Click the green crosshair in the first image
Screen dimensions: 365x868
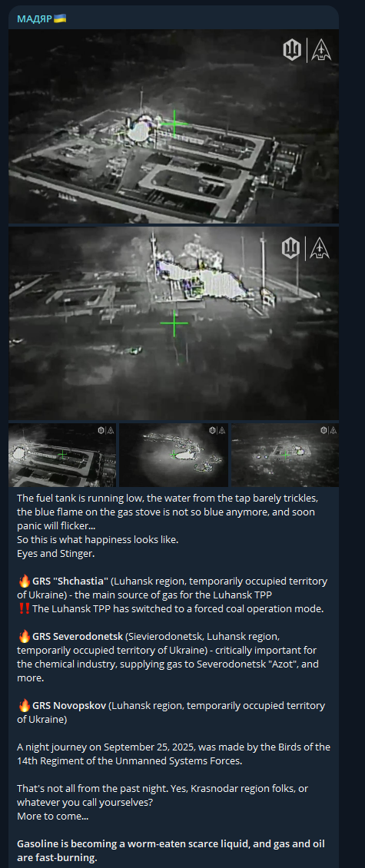point(174,124)
